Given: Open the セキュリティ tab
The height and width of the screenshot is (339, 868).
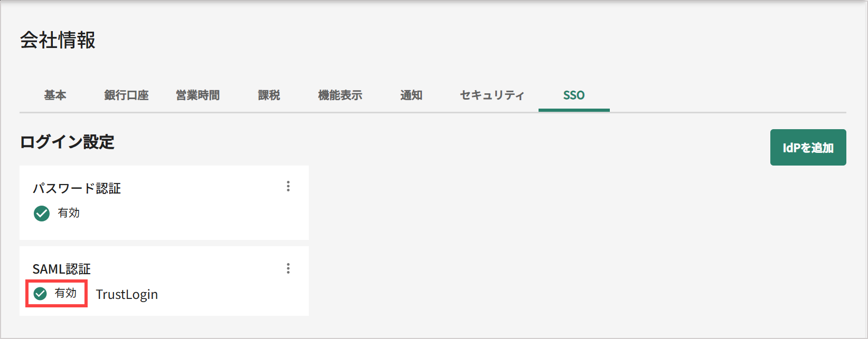Looking at the screenshot, I should tap(492, 95).
